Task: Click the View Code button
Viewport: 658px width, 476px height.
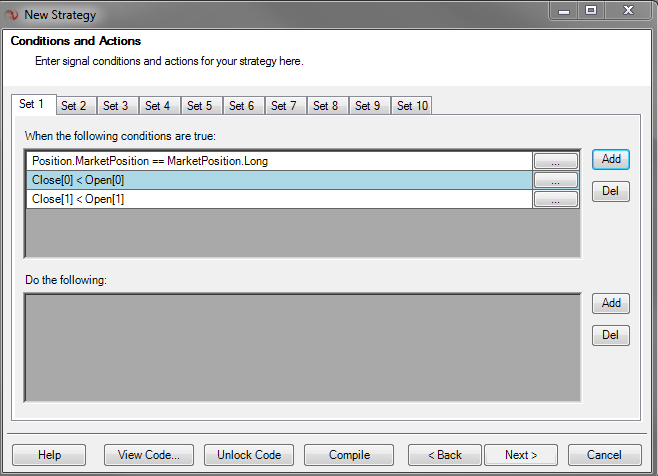Action: (x=149, y=455)
